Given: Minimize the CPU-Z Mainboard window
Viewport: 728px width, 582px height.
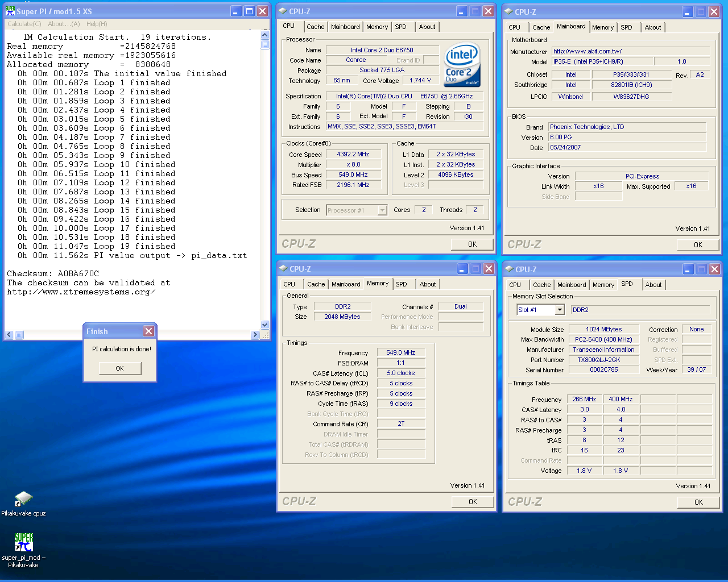Looking at the screenshot, I should [688, 11].
